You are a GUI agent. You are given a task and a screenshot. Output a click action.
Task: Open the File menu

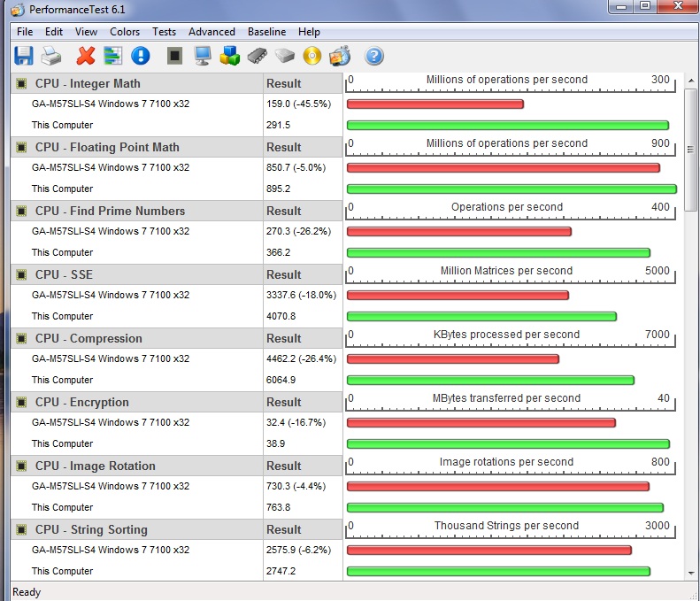point(25,32)
